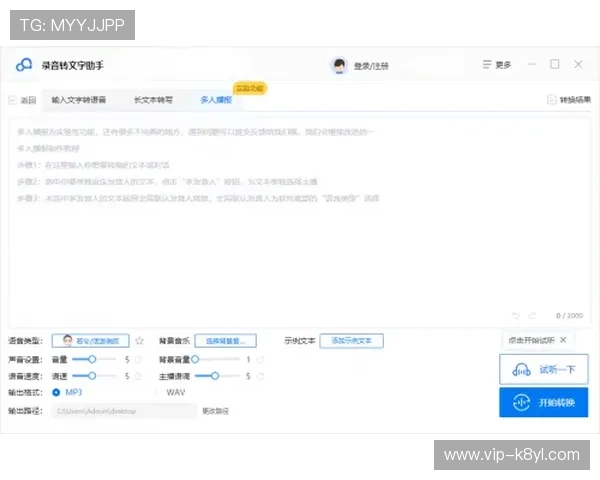Reset the 语速 speed value icon

(x=139, y=376)
